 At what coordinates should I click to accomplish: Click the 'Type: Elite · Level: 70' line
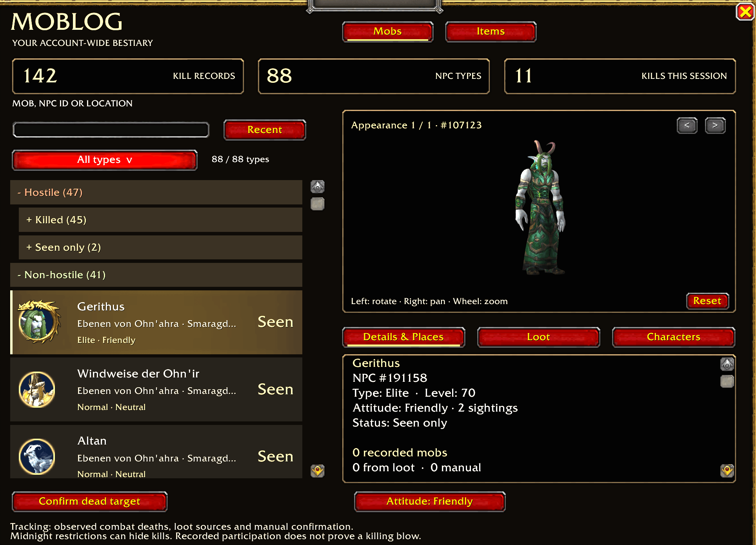414,393
